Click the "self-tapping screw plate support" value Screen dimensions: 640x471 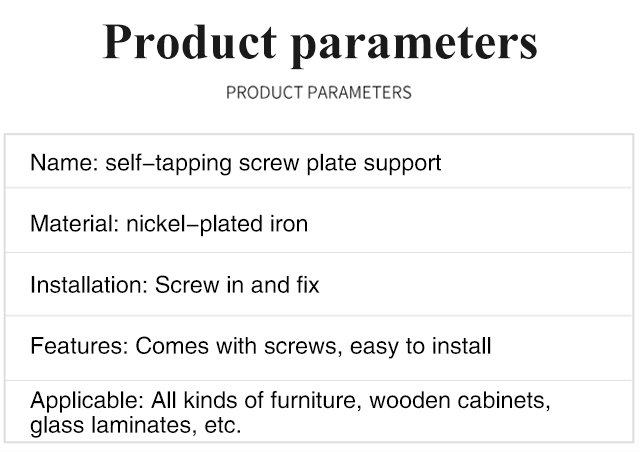pos(272,162)
